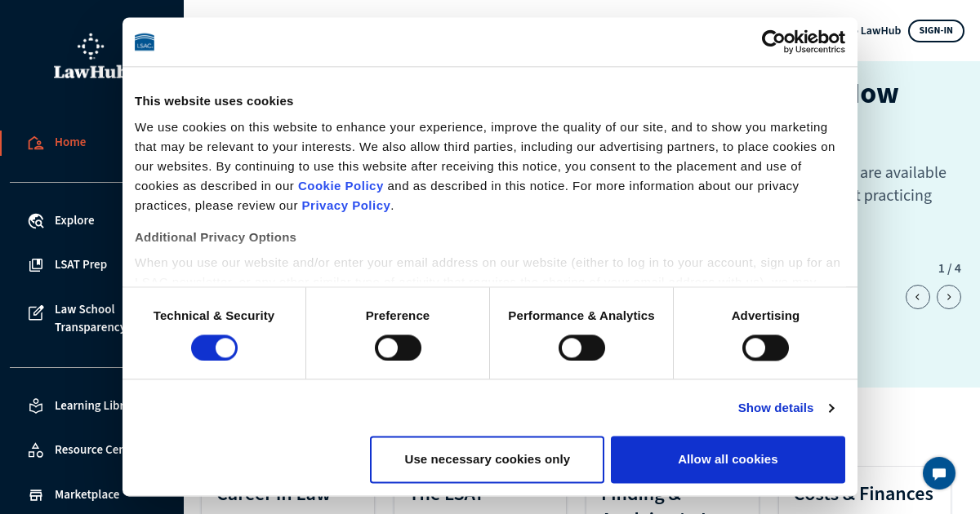980x514 pixels.
Task: Go to next carousel slide arrow
Action: 949,297
